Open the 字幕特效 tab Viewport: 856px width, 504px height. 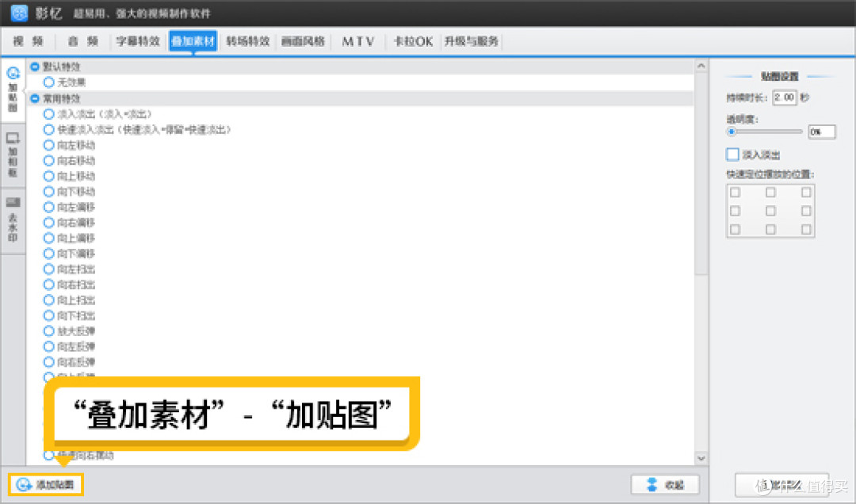coord(138,41)
